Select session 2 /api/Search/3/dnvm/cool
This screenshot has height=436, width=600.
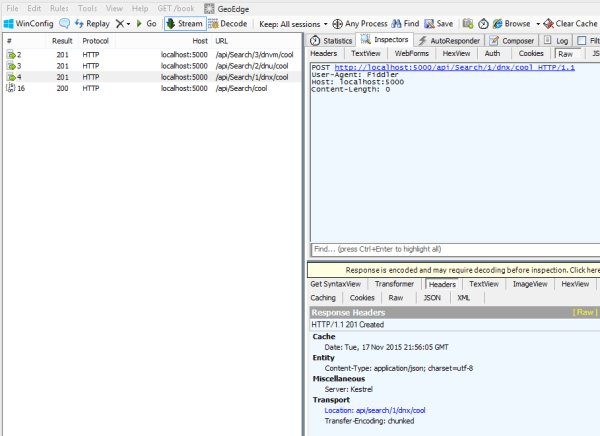152,55
